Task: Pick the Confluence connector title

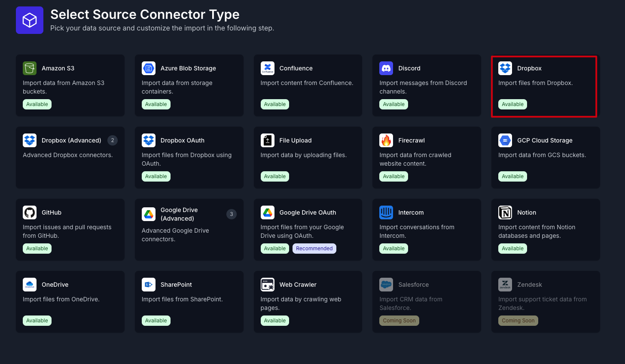Action: 296,68
